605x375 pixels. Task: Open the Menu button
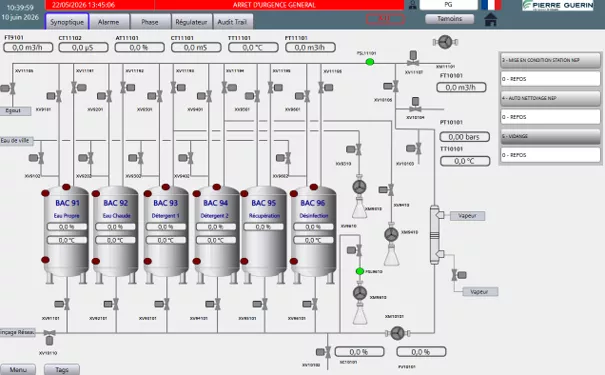(x=18, y=370)
